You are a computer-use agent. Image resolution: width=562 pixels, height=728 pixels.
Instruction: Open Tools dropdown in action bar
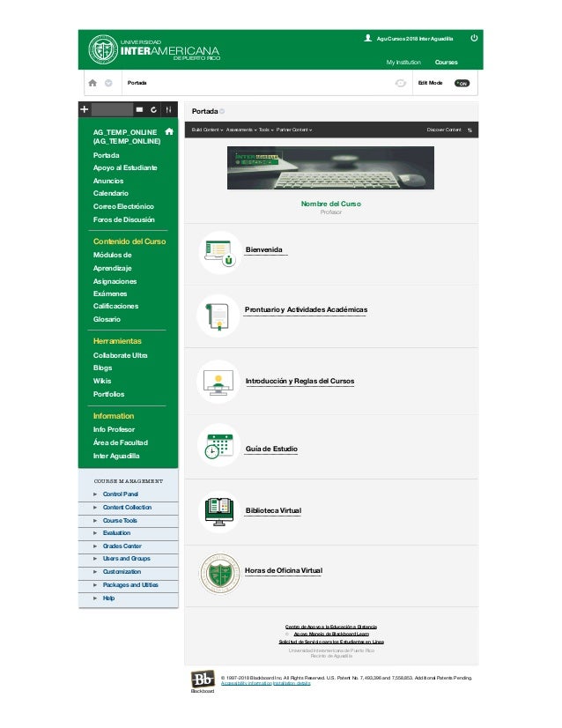pyautogui.click(x=266, y=130)
